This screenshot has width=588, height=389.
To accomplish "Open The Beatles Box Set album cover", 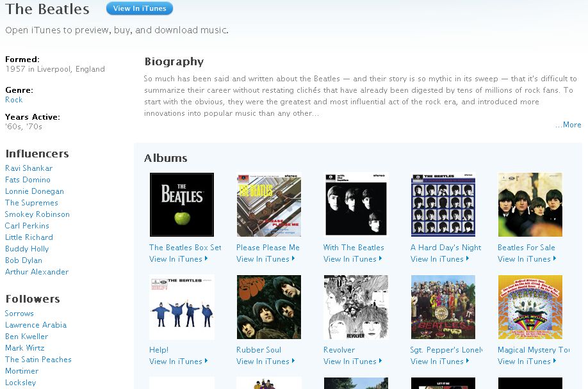I will pyautogui.click(x=182, y=205).
